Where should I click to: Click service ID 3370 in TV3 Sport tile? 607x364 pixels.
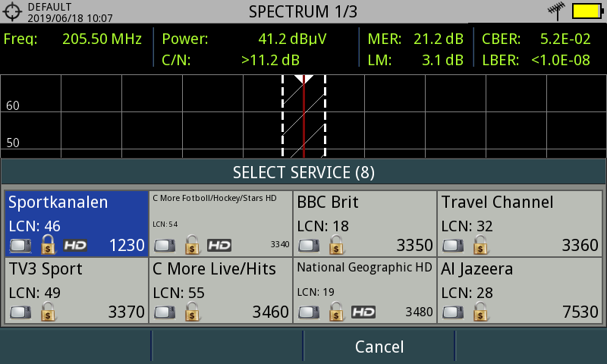[126, 312]
